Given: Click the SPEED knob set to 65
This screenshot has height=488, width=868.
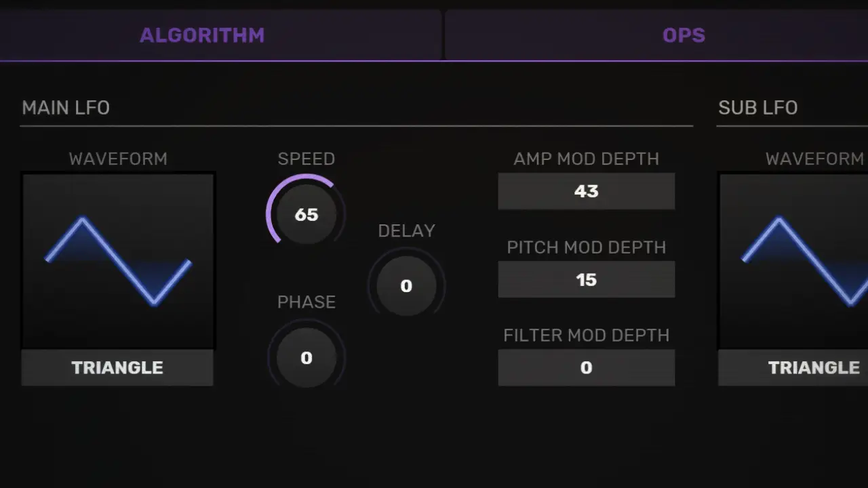Looking at the screenshot, I should coord(307,215).
